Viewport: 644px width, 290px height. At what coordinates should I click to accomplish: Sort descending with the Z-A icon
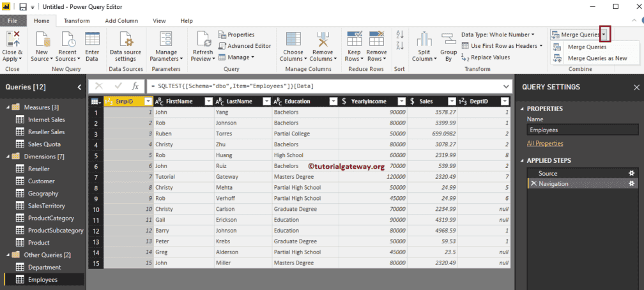[x=400, y=45]
